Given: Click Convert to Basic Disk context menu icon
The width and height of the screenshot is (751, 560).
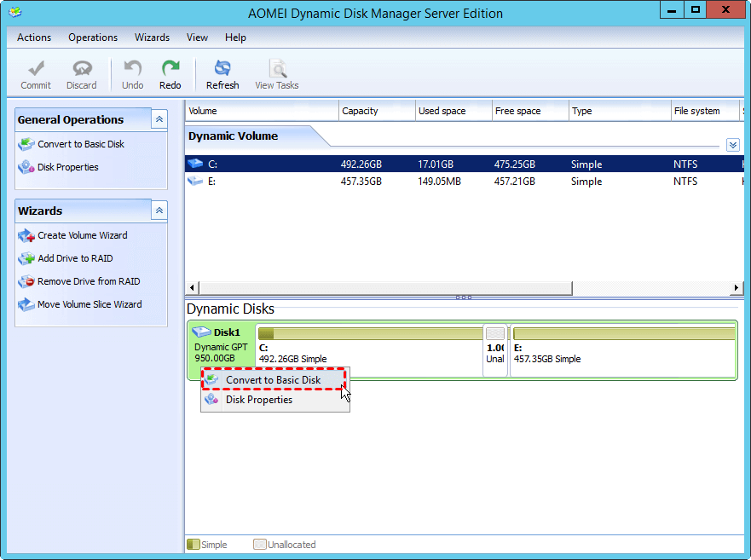Looking at the screenshot, I should [x=211, y=379].
